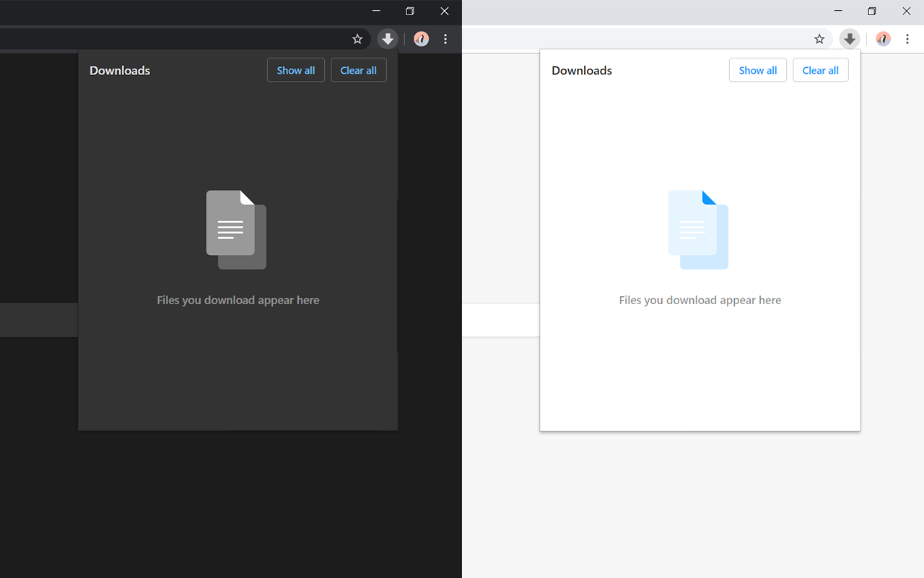Click the minimize icon of the dark window
The height and width of the screenshot is (578, 924).
[x=375, y=11]
